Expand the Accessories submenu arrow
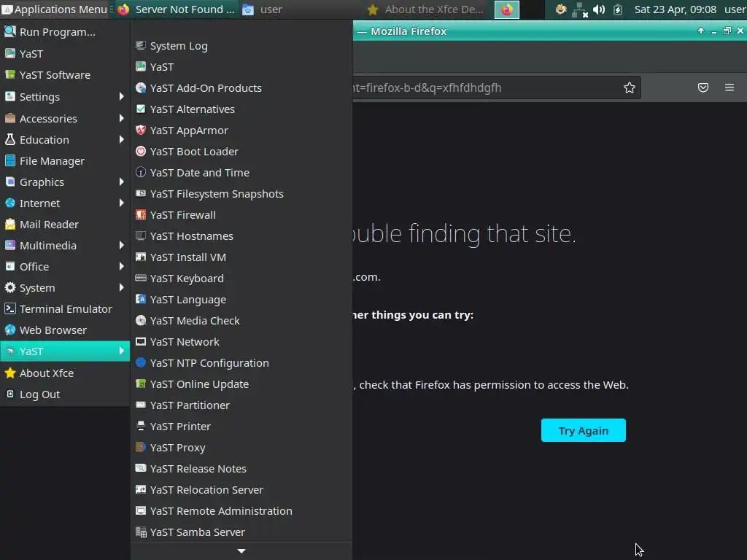 [x=122, y=118]
